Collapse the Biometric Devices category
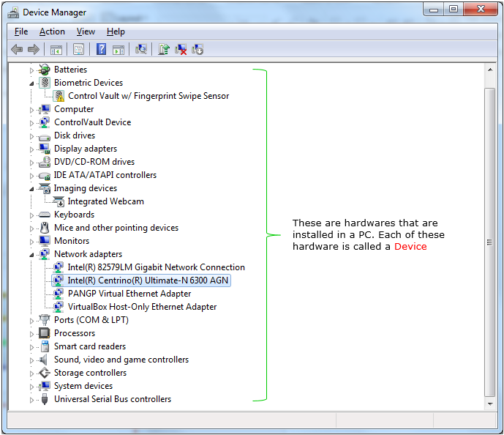This screenshot has width=504, height=435. point(31,83)
